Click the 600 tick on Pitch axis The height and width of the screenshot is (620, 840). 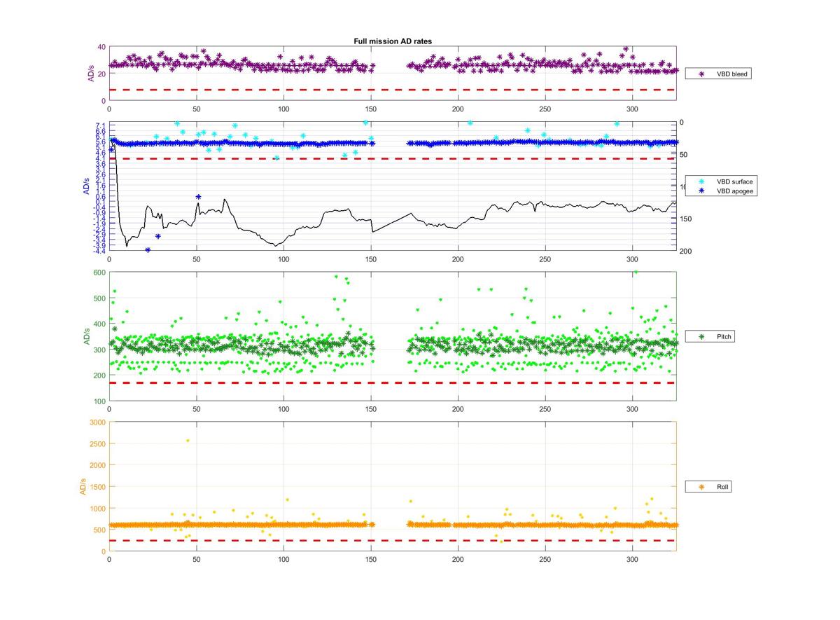pyautogui.click(x=99, y=273)
